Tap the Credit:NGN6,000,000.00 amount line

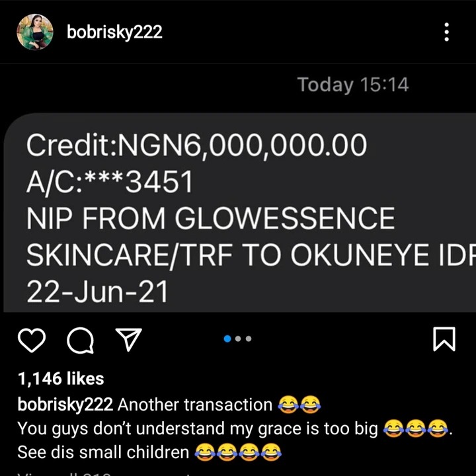(x=197, y=145)
